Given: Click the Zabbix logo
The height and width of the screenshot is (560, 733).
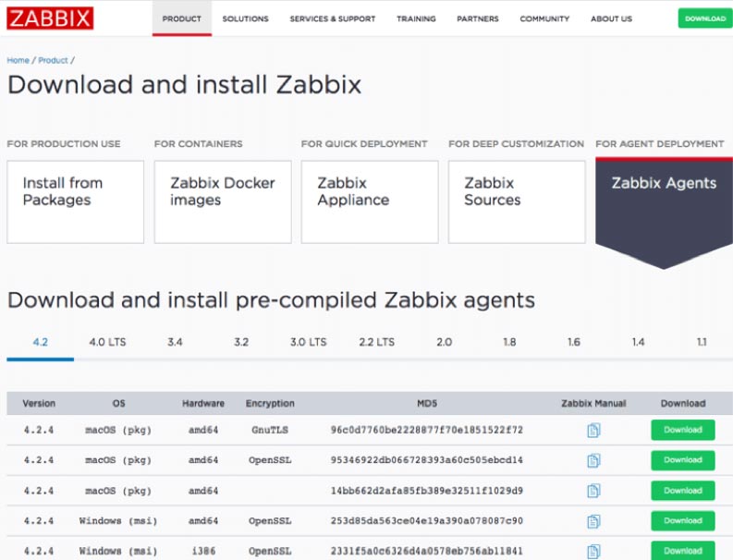Looking at the screenshot, I should pos(50,18).
